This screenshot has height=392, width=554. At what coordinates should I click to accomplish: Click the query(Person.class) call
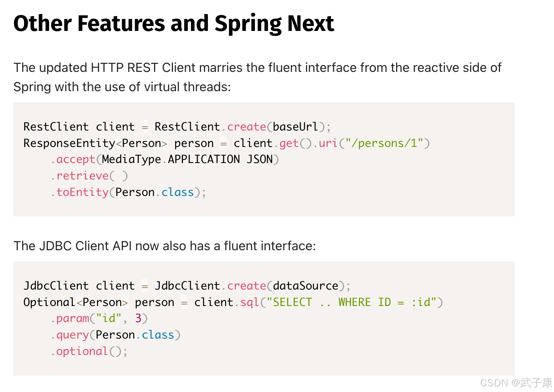tap(116, 335)
